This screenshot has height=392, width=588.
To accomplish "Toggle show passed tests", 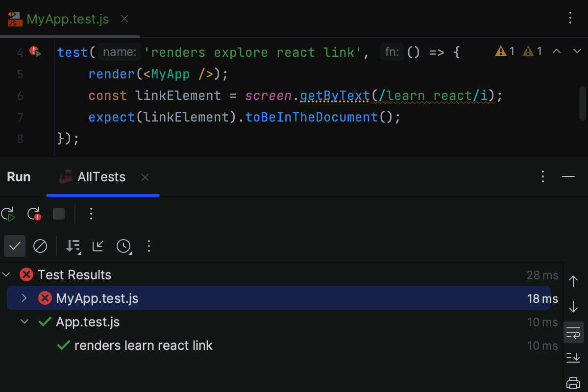I will (x=15, y=246).
